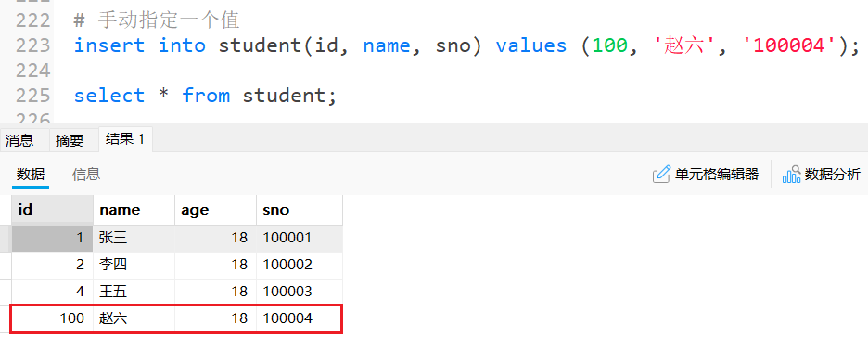Click the age column header

pyautogui.click(x=215, y=210)
